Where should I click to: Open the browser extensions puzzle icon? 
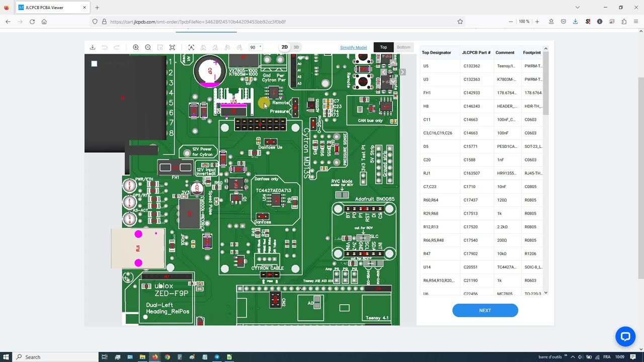point(624,22)
